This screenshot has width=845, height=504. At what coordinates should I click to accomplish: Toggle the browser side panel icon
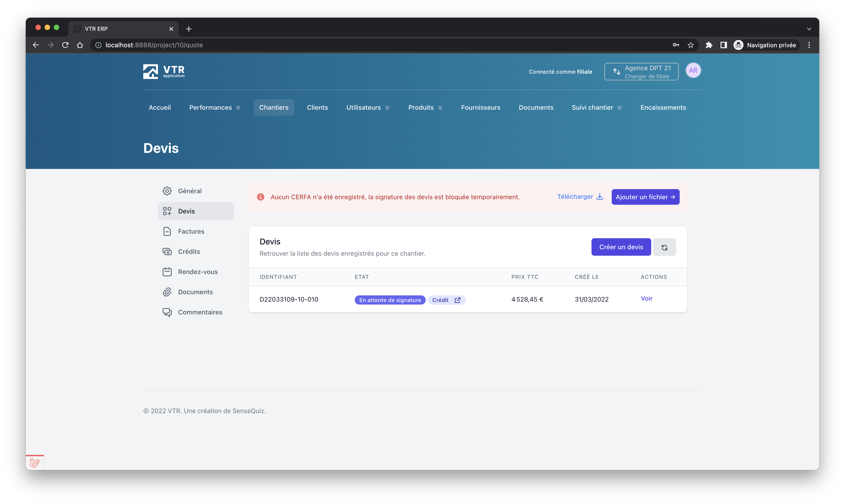(723, 45)
